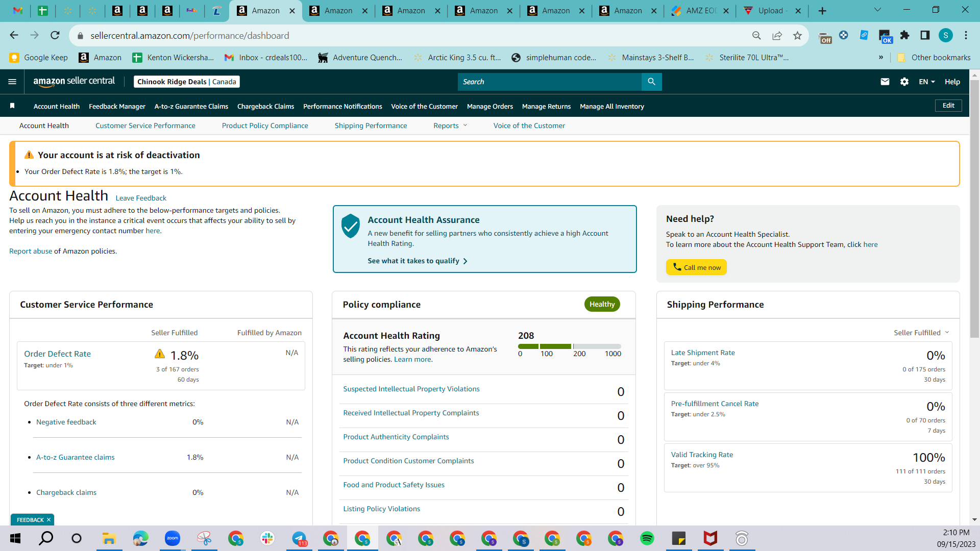Click the Edit button in nav bar

tap(948, 106)
